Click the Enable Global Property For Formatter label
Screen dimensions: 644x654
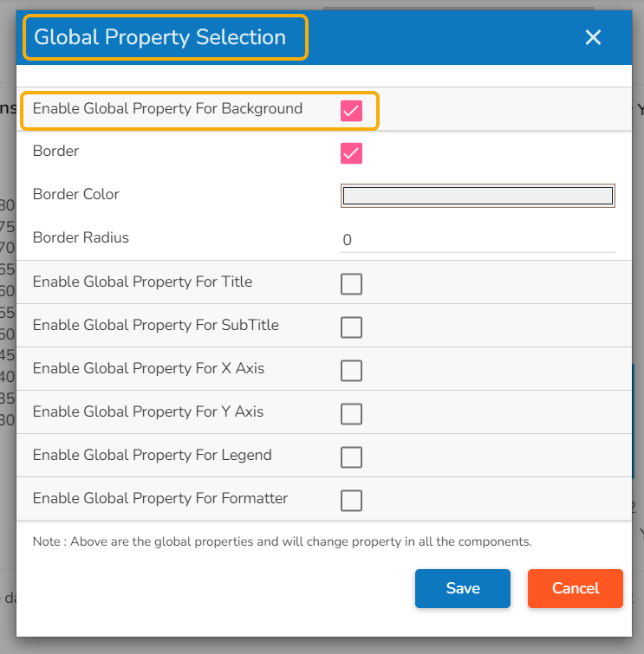click(160, 498)
